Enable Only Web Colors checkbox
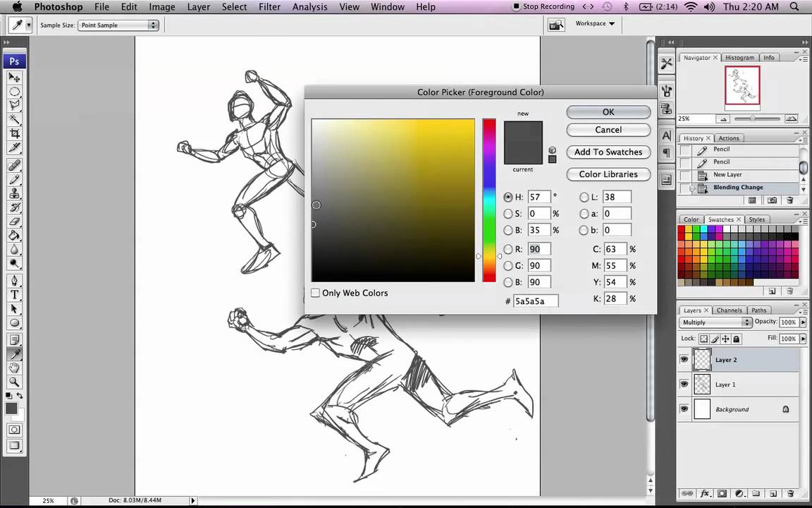This screenshot has width=812, height=508. [315, 293]
